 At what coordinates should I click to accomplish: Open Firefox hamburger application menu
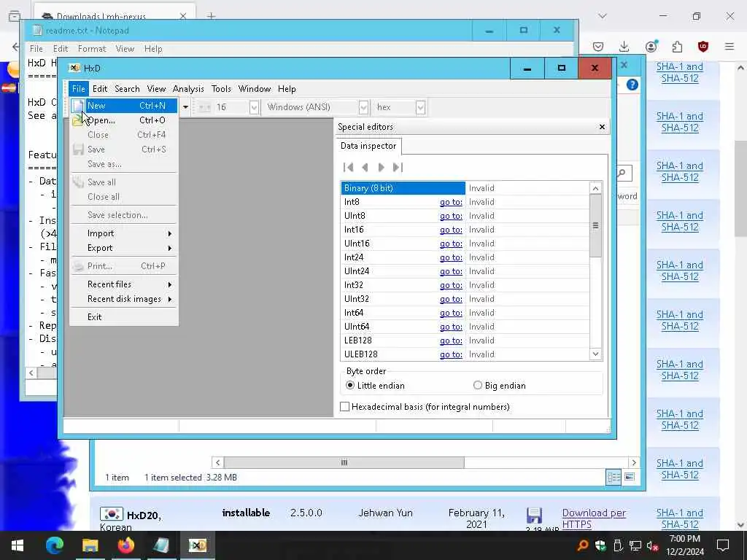tap(729, 46)
